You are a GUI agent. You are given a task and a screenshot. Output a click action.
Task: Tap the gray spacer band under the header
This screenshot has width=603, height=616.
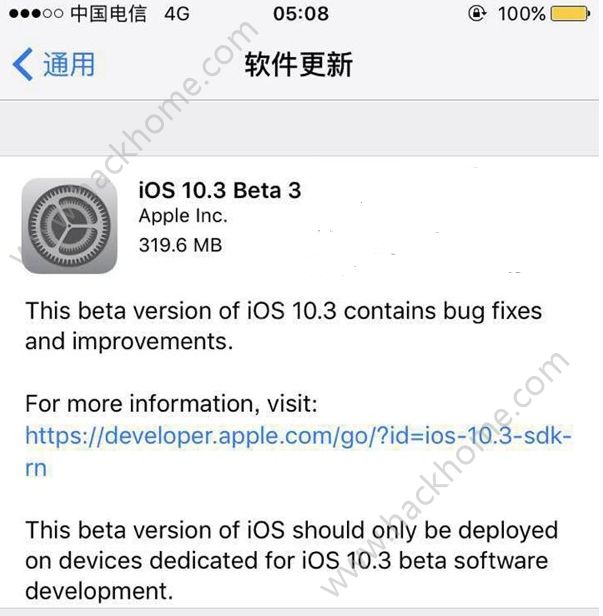(299, 128)
